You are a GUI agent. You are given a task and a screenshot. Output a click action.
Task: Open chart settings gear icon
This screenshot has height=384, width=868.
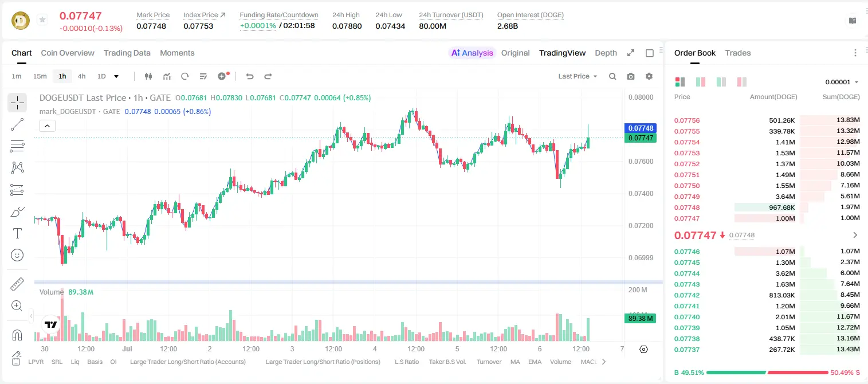pyautogui.click(x=649, y=76)
